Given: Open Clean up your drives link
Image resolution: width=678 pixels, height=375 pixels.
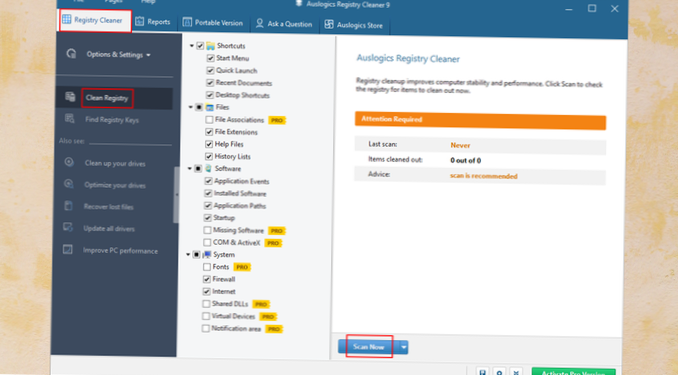Looking at the screenshot, I should click(115, 163).
